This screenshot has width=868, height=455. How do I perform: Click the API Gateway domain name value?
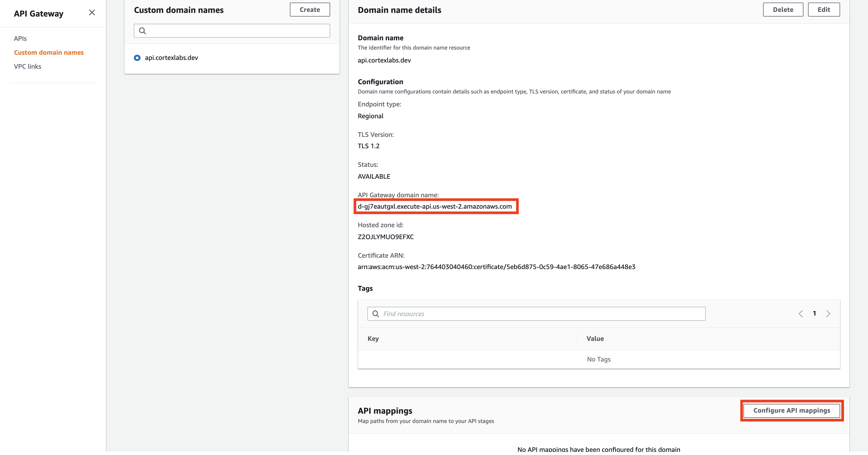[x=434, y=206]
